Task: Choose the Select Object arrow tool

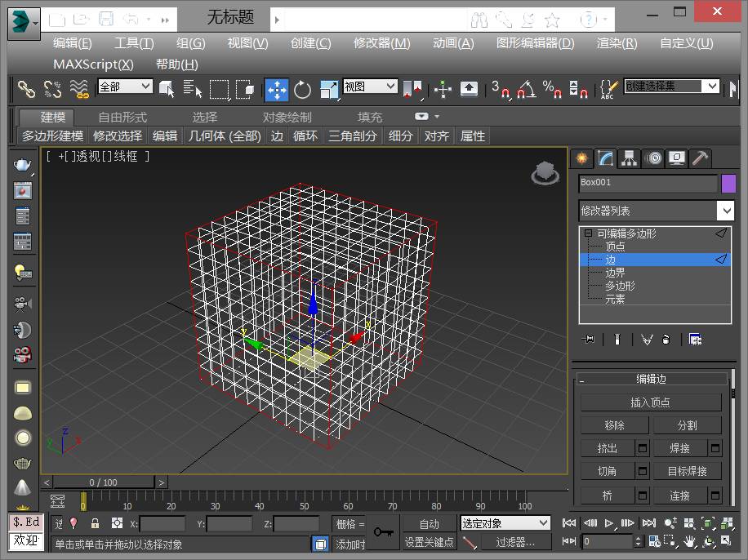Action: click(167, 89)
